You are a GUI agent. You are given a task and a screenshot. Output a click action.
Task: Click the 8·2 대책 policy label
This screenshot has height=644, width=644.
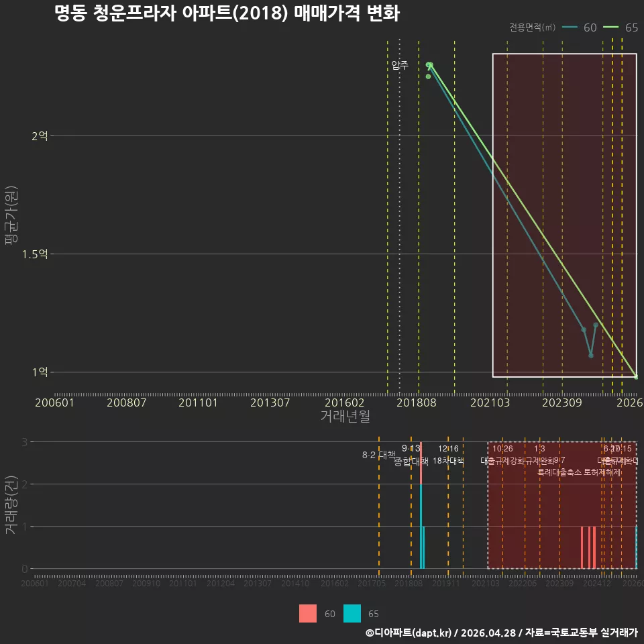(x=378, y=455)
